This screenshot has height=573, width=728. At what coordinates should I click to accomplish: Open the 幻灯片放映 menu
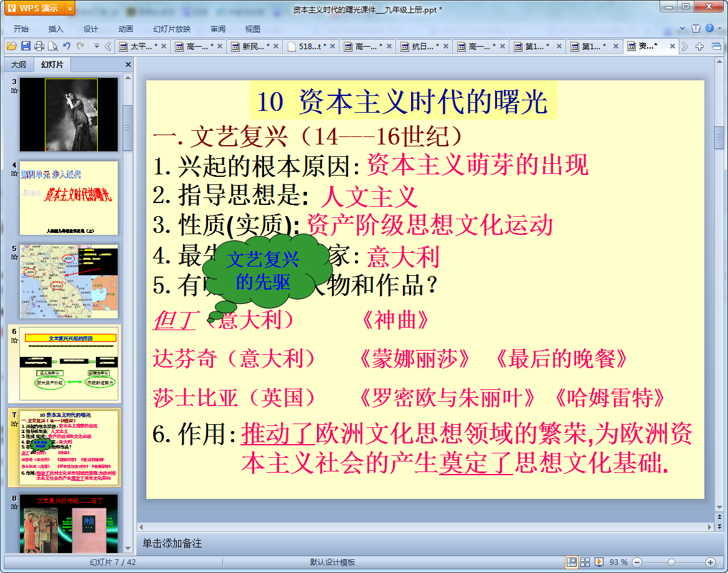click(172, 29)
